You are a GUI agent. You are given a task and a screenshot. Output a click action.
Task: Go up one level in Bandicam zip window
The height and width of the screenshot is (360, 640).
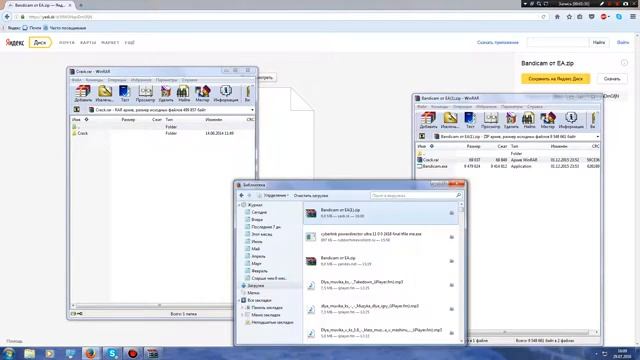click(x=422, y=136)
